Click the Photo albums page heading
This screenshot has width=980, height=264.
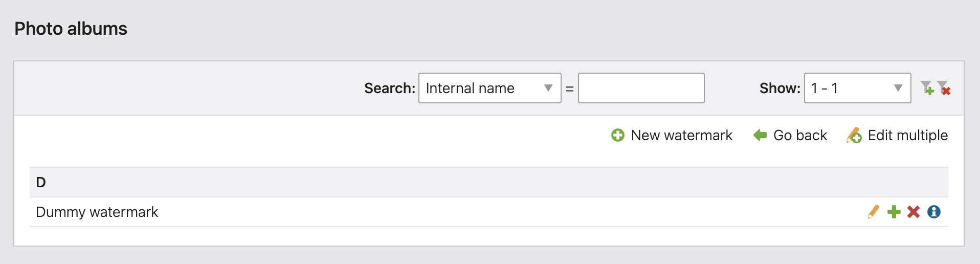[x=71, y=29]
